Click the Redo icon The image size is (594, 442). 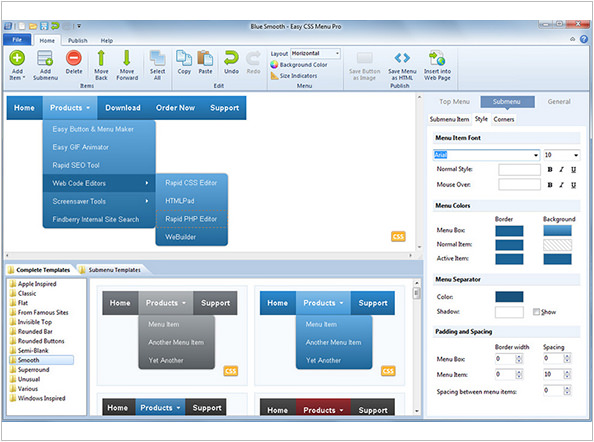253,58
